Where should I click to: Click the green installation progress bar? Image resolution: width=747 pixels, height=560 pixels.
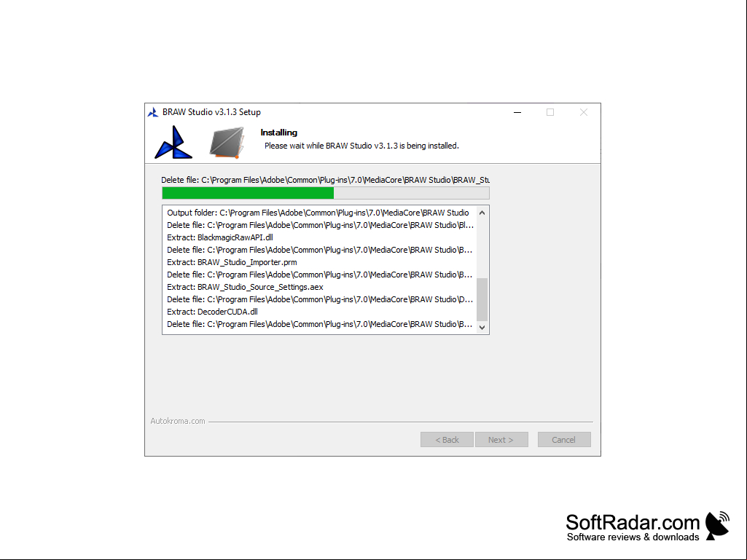[326, 193]
